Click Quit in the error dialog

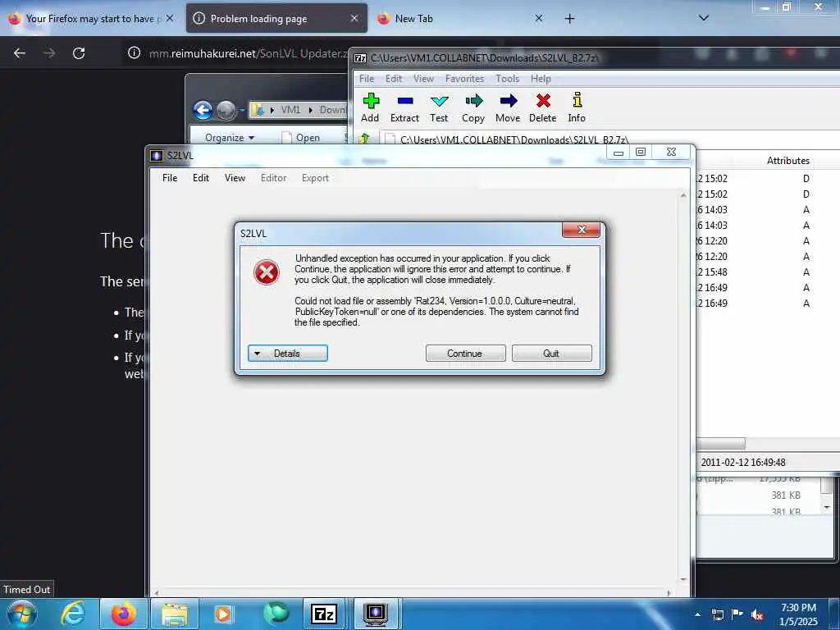click(x=552, y=354)
